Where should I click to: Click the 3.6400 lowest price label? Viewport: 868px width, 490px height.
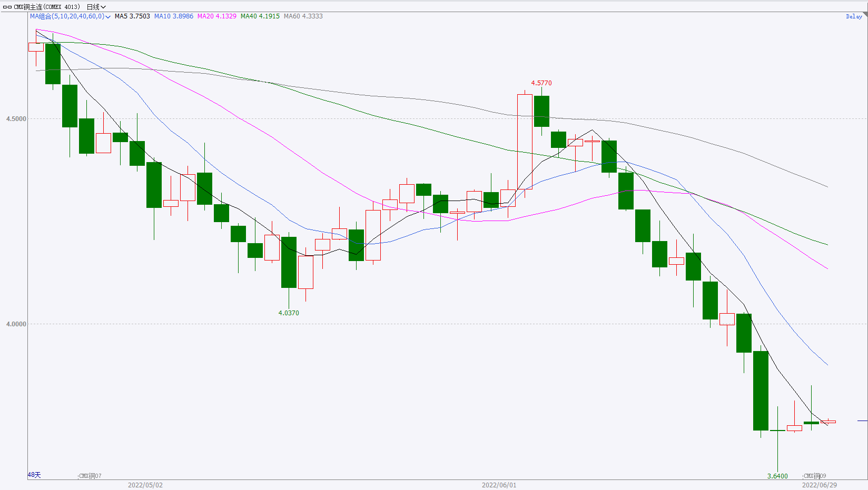point(777,476)
